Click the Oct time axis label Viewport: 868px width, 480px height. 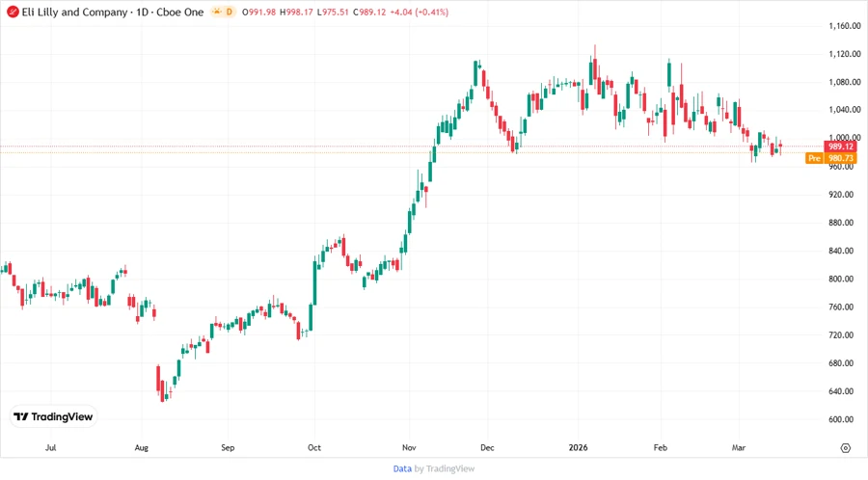click(x=313, y=448)
